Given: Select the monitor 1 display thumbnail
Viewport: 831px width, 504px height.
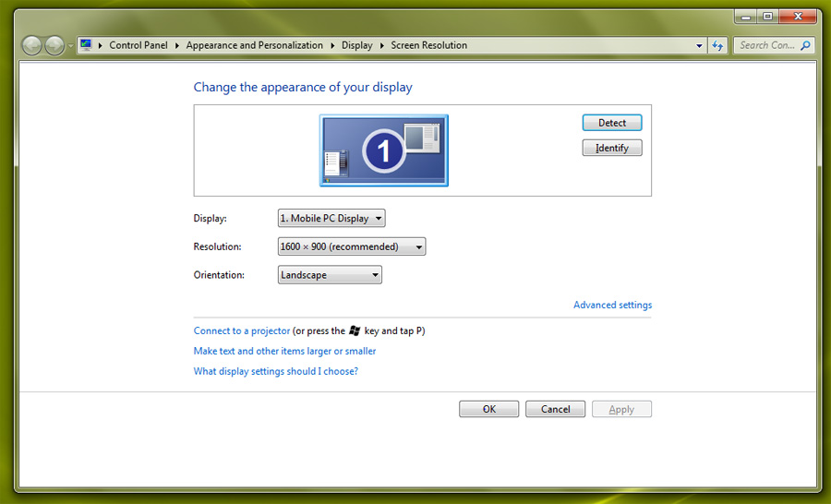Looking at the screenshot, I should pyautogui.click(x=383, y=150).
